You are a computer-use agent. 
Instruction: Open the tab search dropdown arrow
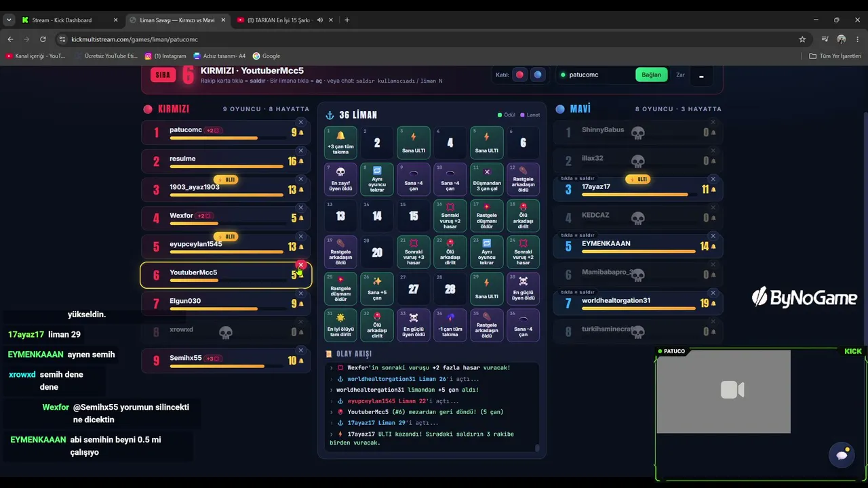point(9,20)
